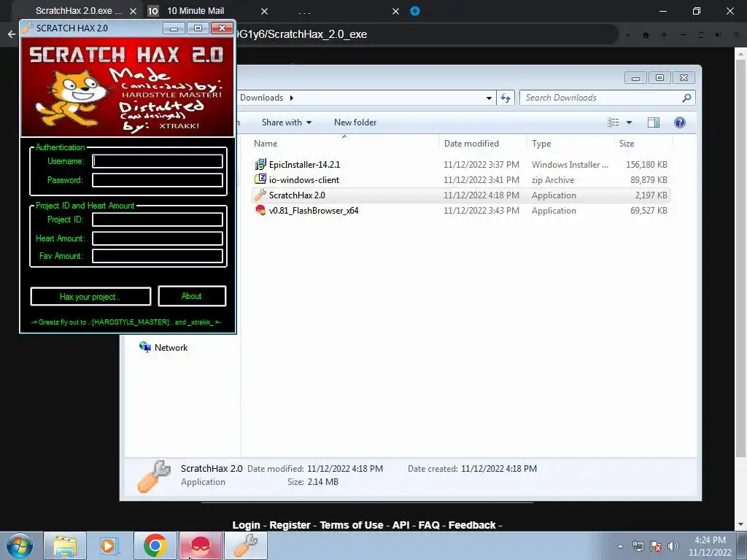
Task: Open the Feedback link in page footer
Action: click(x=472, y=525)
